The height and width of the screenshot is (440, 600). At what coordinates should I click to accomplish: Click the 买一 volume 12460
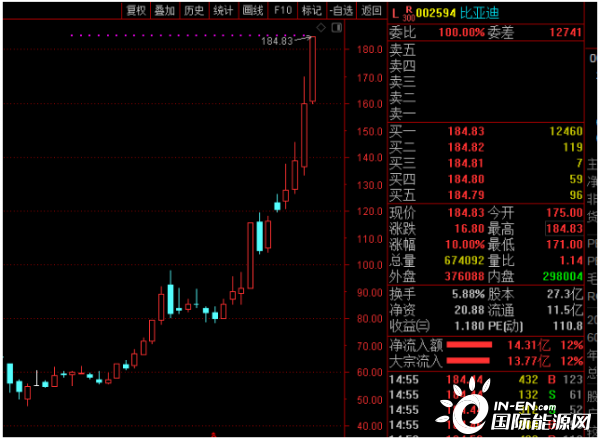pyautogui.click(x=566, y=131)
